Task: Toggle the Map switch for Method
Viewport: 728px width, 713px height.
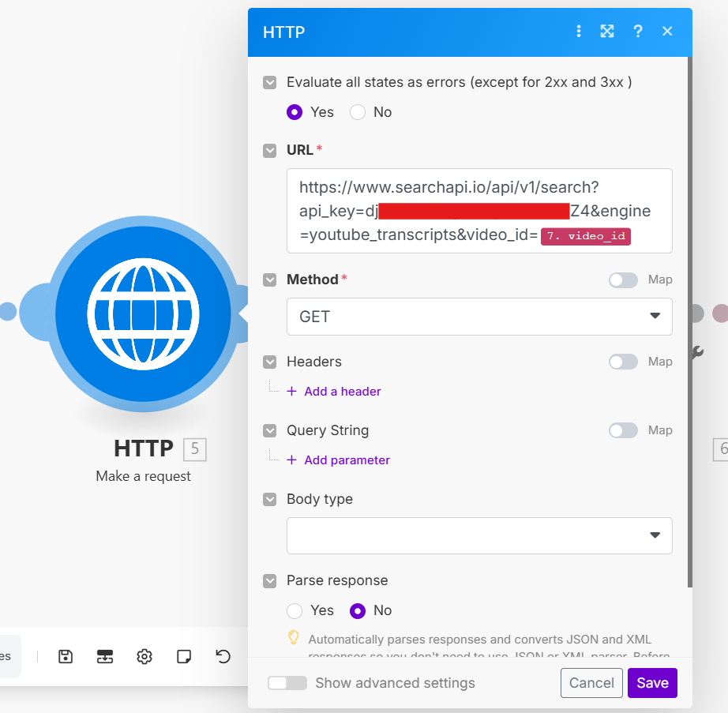Action: [x=623, y=280]
